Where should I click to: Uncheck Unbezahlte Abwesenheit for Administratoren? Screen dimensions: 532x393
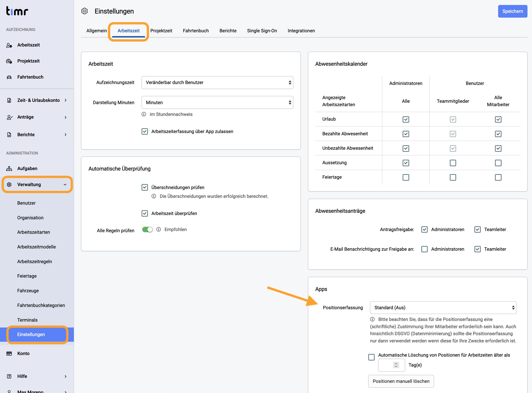(406, 148)
